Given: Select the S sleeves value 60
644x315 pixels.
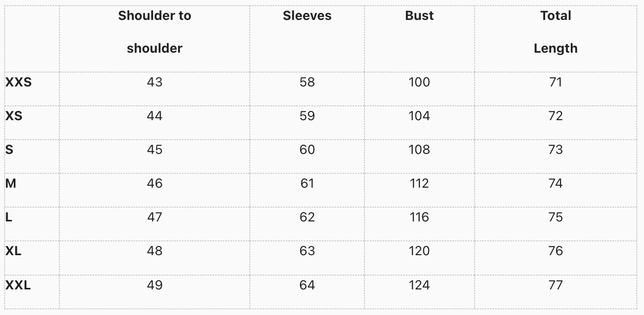Looking at the screenshot, I should tap(307, 150).
